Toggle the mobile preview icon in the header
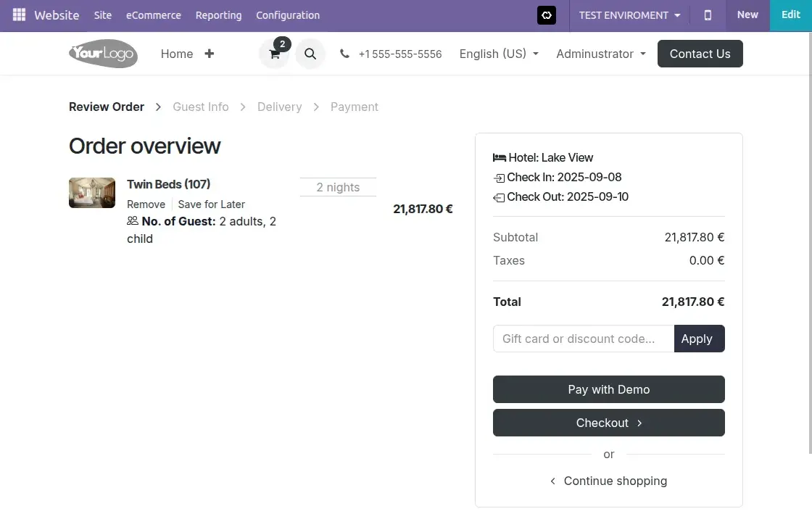 pyautogui.click(x=707, y=14)
